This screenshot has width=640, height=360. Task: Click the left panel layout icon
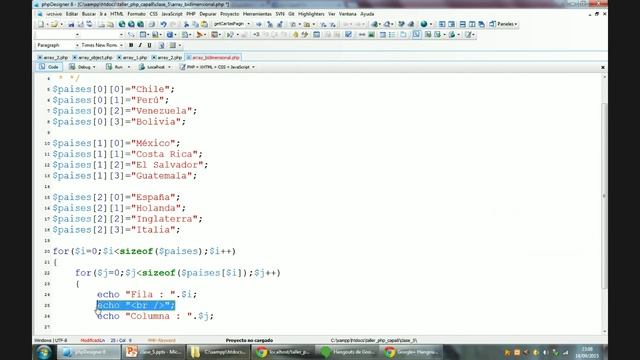[x=442, y=24]
